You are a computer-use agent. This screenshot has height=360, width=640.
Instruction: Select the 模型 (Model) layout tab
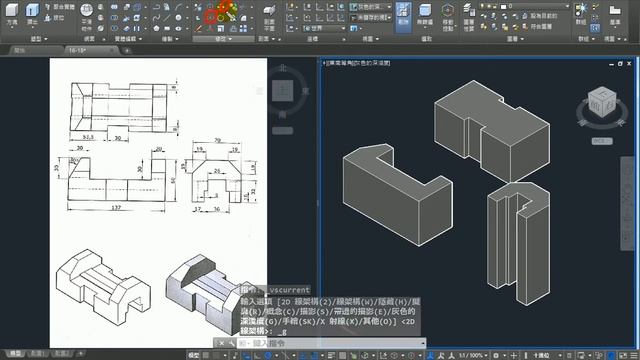[x=16, y=353]
